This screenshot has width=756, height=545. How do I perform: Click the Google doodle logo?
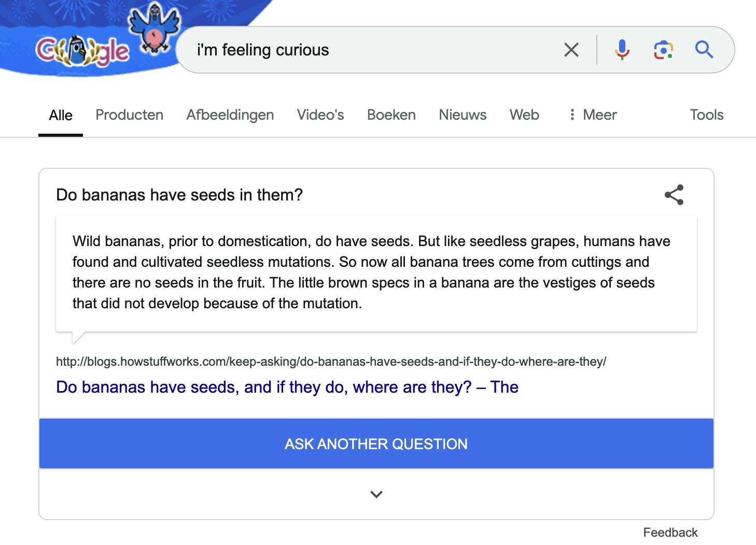pos(82,51)
